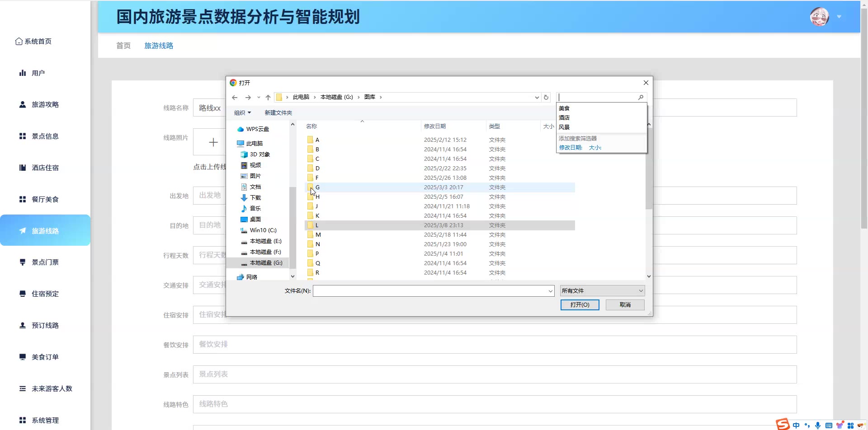The image size is (868, 430).
Task: Expand the 文件名 combo box dropdown arrow
Action: point(551,291)
